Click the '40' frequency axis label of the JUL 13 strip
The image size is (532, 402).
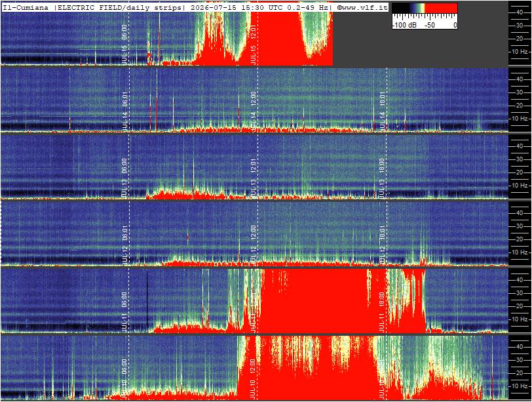(520, 146)
